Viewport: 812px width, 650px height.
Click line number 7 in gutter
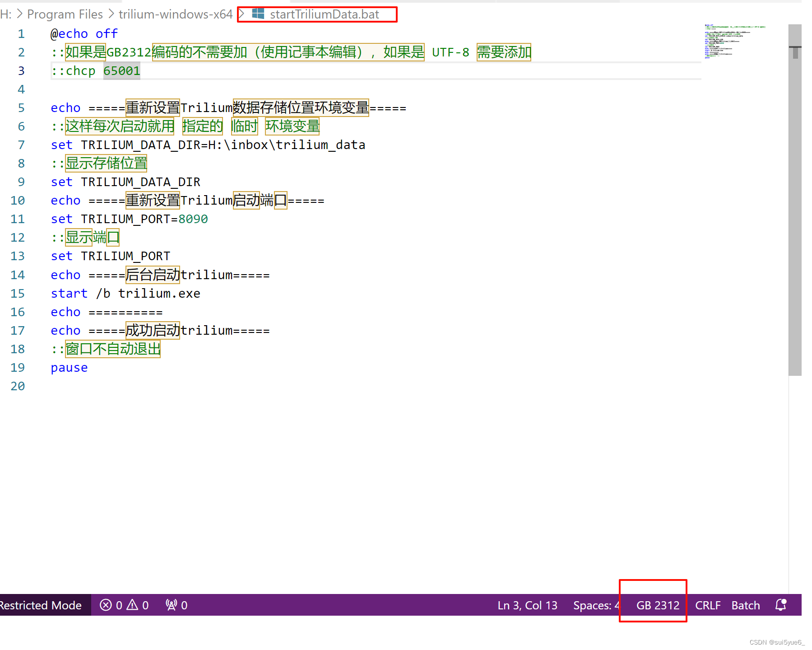(21, 145)
